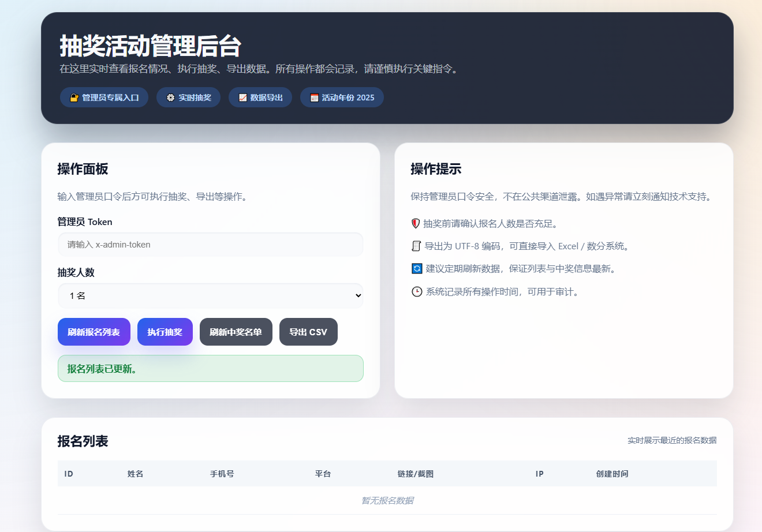Click the shield icon beside 抽奖前请确认报名人数是否充足
The width and height of the screenshot is (762, 532).
pyautogui.click(x=416, y=223)
